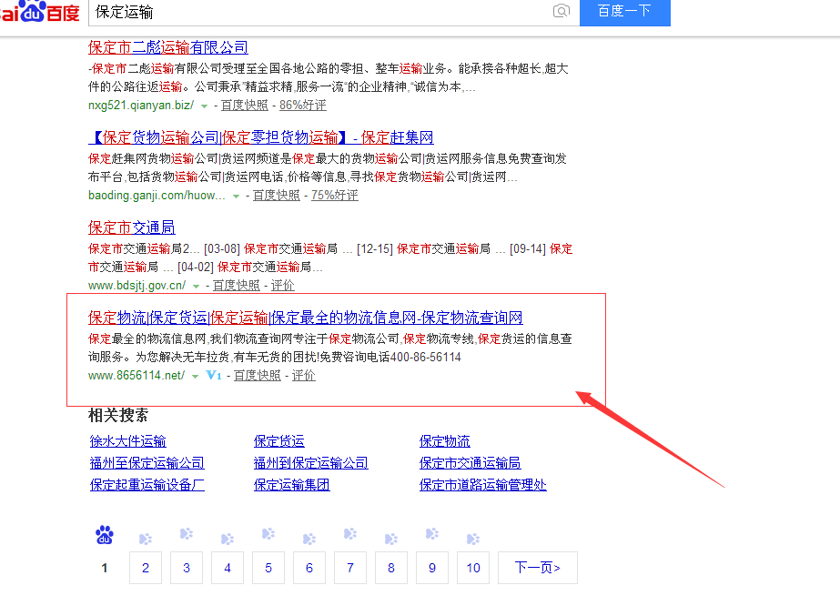Click 下一页 next page button
Screen dimensions: 840x616
[538, 568]
